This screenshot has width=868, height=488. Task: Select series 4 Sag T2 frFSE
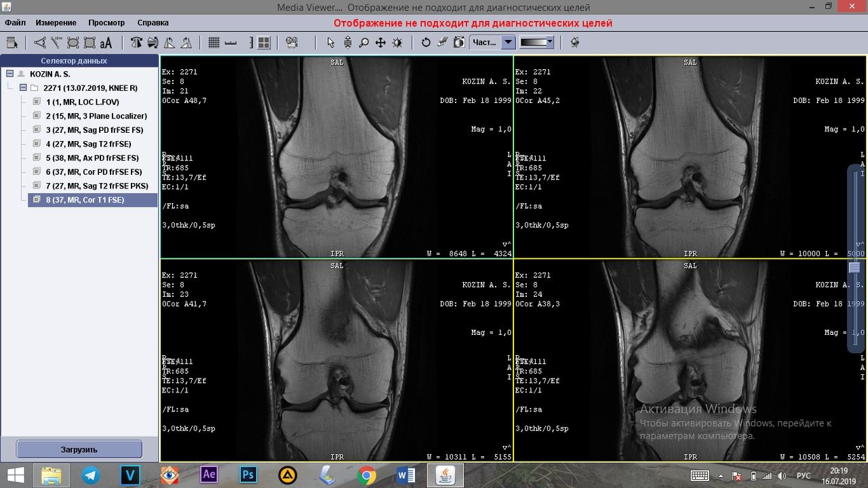[x=88, y=144]
